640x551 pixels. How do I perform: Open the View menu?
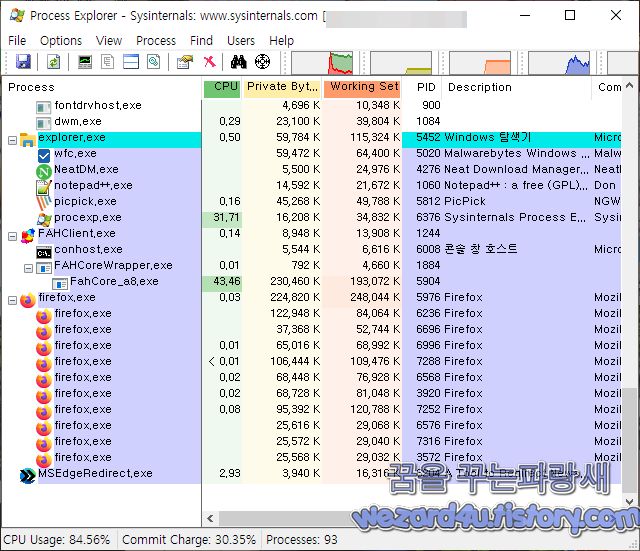(x=109, y=41)
